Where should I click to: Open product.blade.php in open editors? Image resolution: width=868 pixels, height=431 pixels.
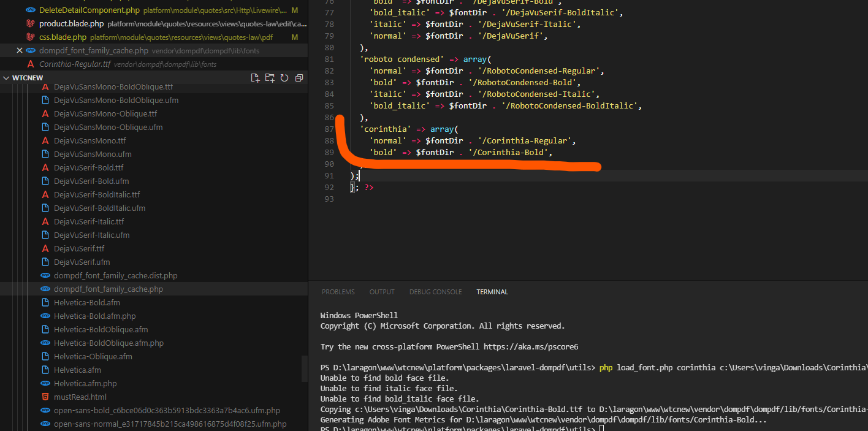point(72,24)
